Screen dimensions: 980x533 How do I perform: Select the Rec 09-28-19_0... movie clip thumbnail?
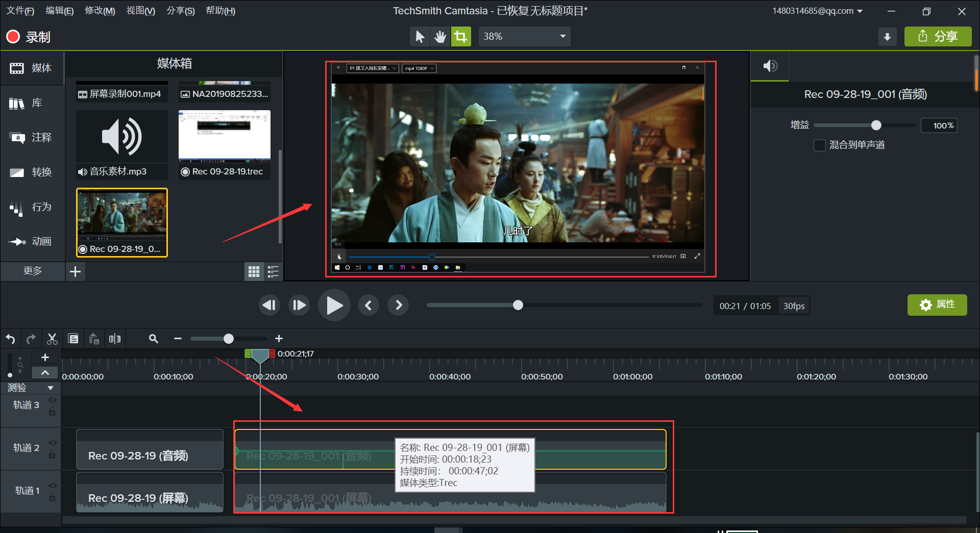[x=122, y=222]
